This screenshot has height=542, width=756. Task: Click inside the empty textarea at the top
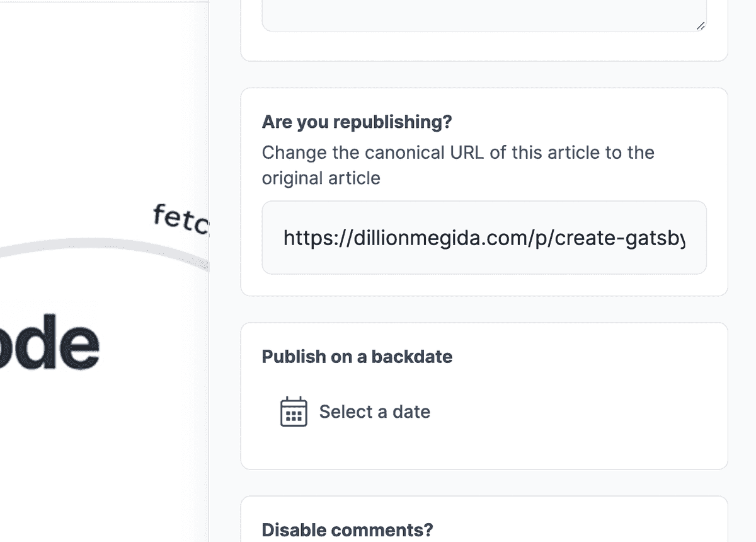point(484,13)
